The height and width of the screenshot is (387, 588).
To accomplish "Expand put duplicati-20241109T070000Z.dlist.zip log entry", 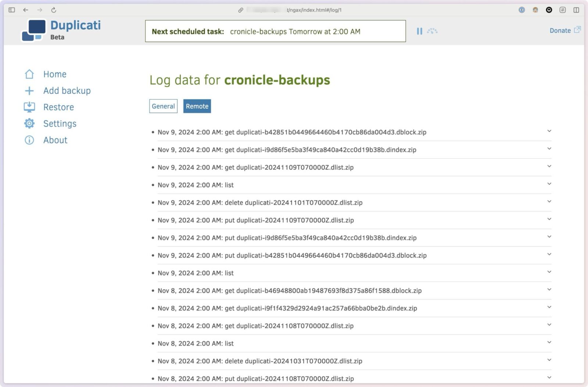I will click(549, 219).
